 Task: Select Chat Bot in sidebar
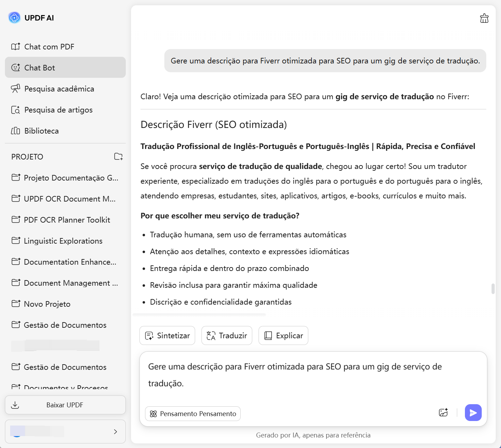point(40,68)
